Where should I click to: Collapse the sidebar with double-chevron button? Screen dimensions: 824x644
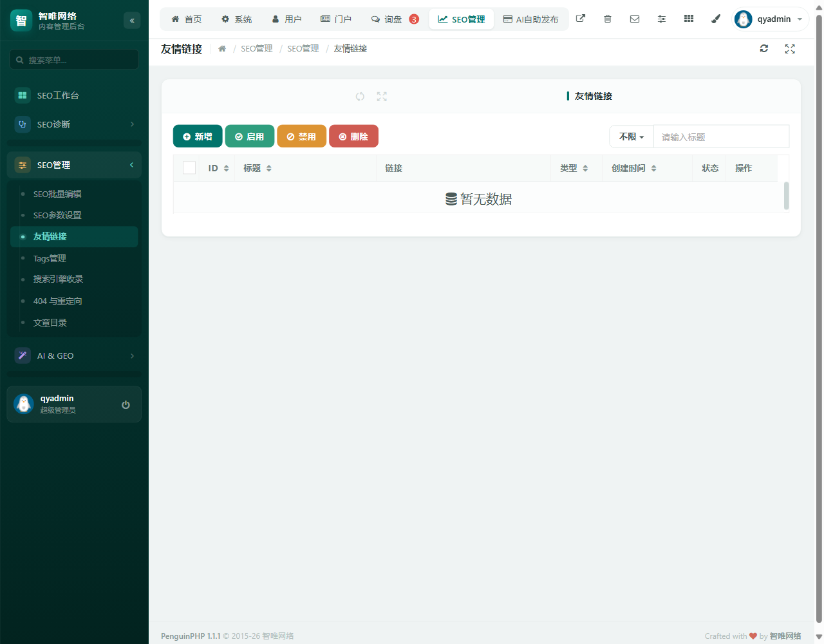click(132, 21)
